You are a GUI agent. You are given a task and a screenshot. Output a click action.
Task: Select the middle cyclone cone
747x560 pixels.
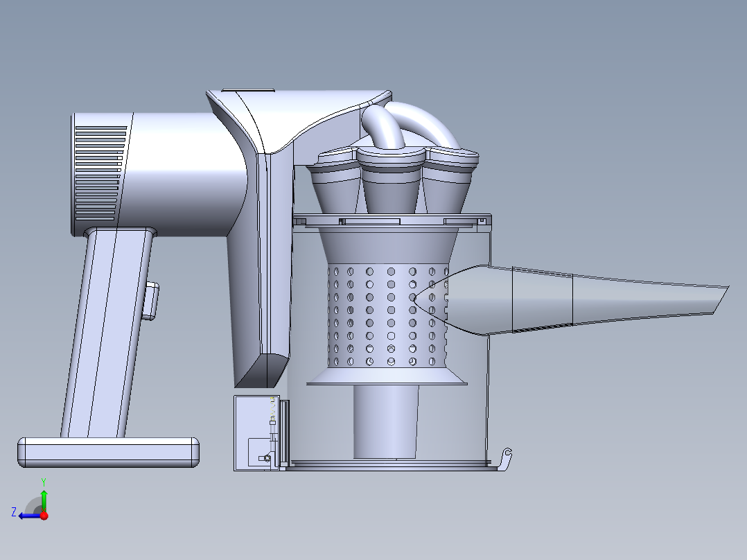(x=391, y=181)
